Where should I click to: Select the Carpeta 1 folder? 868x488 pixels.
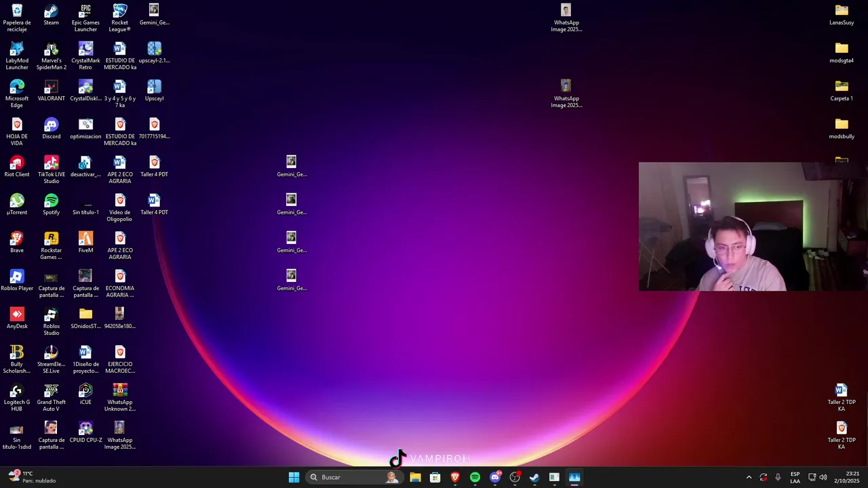(x=842, y=91)
